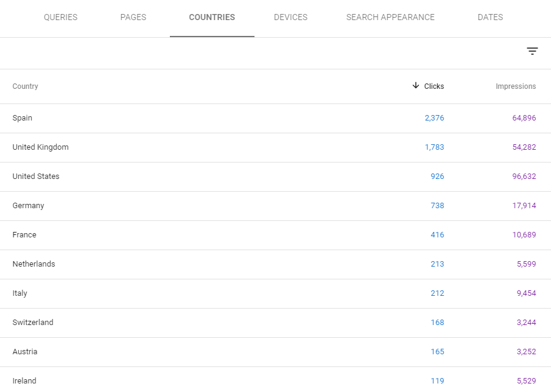Viewport: 551px width, 392px height.
Task: Click the descending sort arrow beside Clicks
Action: click(x=416, y=86)
